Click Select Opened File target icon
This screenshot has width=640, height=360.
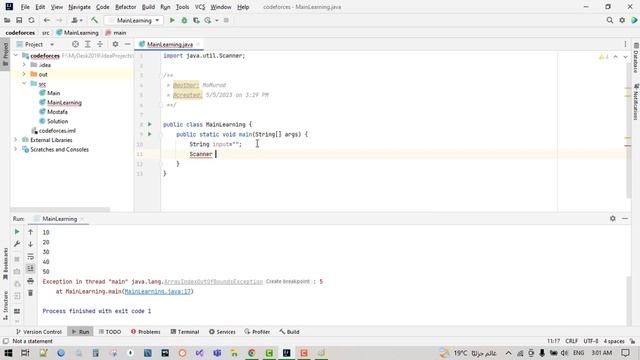pyautogui.click(x=75, y=44)
